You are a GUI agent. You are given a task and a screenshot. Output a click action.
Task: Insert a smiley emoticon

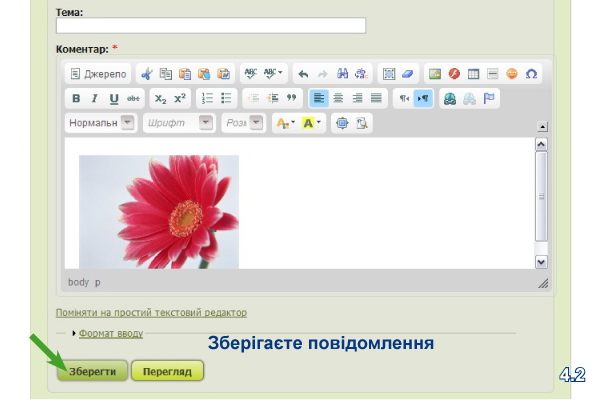[512, 74]
